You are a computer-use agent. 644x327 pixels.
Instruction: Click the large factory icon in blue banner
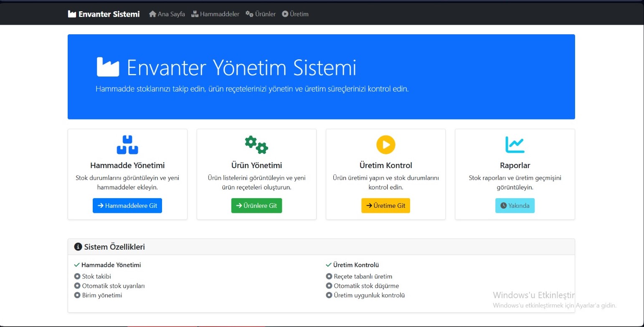[x=108, y=67]
